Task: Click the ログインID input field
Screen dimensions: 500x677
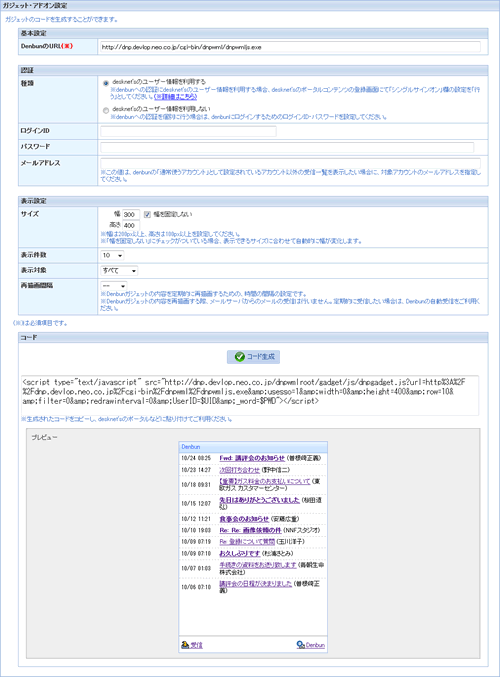Action: click(x=188, y=131)
